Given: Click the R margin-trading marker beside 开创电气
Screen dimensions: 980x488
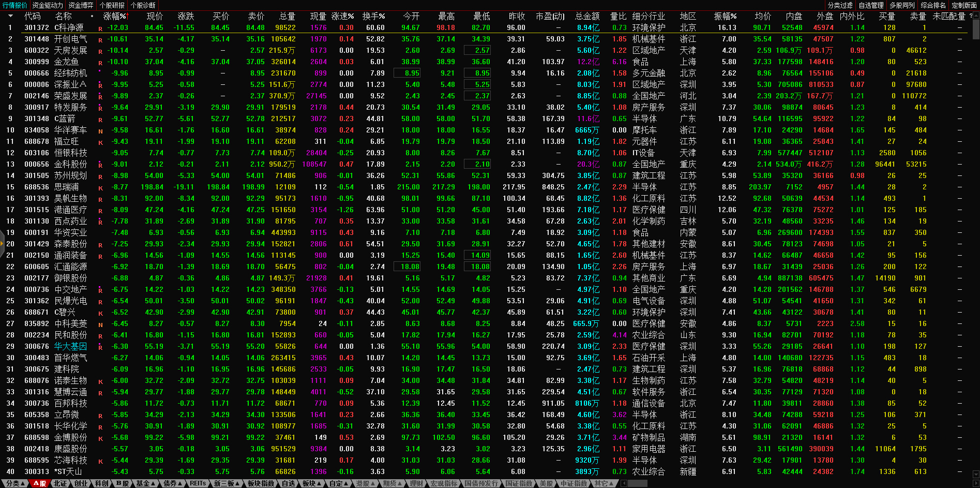Looking at the screenshot, I should (100, 40).
